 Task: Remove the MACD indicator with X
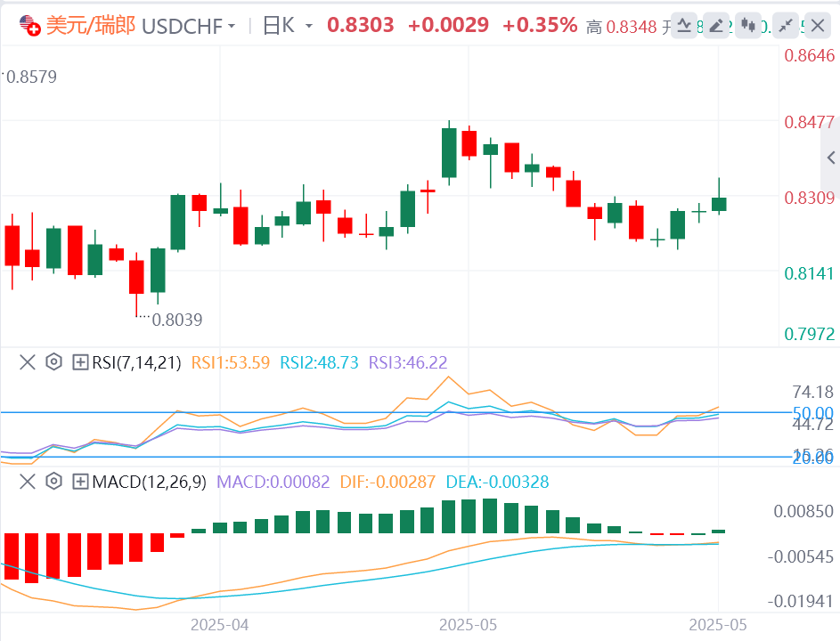click(27, 482)
